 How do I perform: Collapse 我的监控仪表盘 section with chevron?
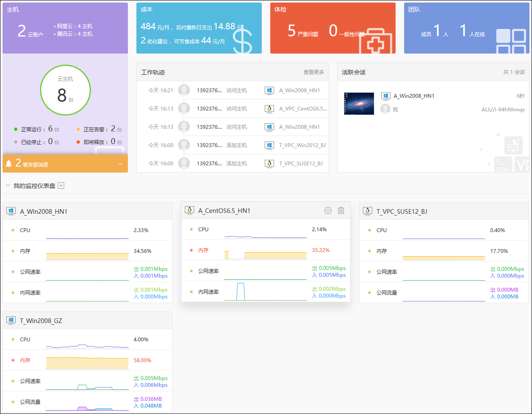8,186
